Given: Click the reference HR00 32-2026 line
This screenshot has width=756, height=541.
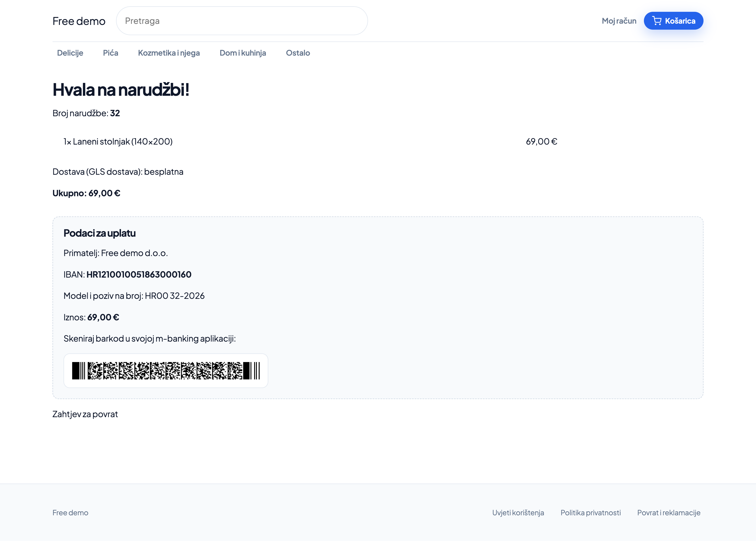Looking at the screenshot, I should [134, 296].
